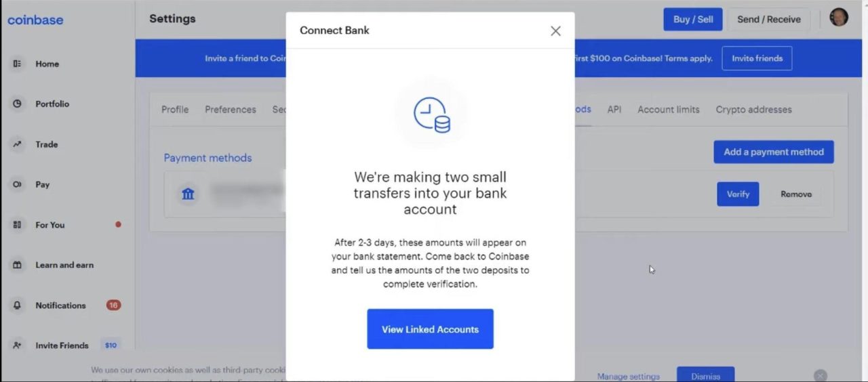The image size is (868, 382).
Task: Click the Invite Friends person icon
Action: (18, 345)
